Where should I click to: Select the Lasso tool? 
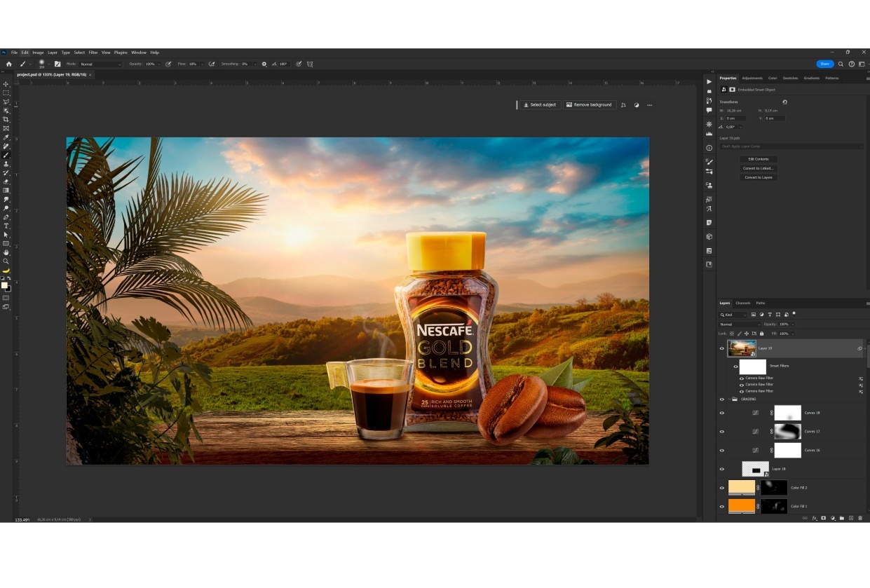click(6, 102)
